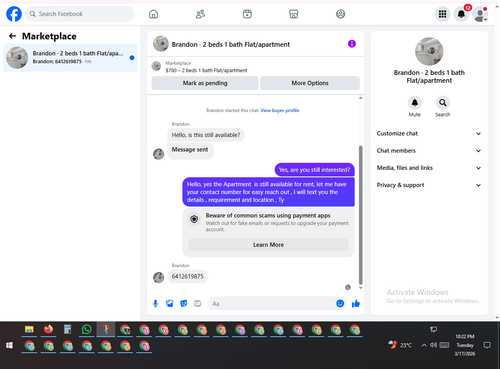Expand Privacy & support section

coord(429,185)
